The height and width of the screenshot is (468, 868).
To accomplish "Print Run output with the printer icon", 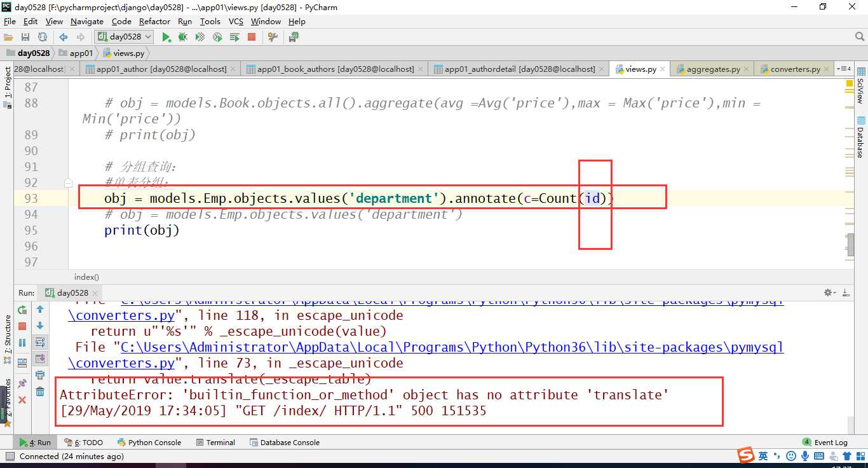I will (40, 375).
